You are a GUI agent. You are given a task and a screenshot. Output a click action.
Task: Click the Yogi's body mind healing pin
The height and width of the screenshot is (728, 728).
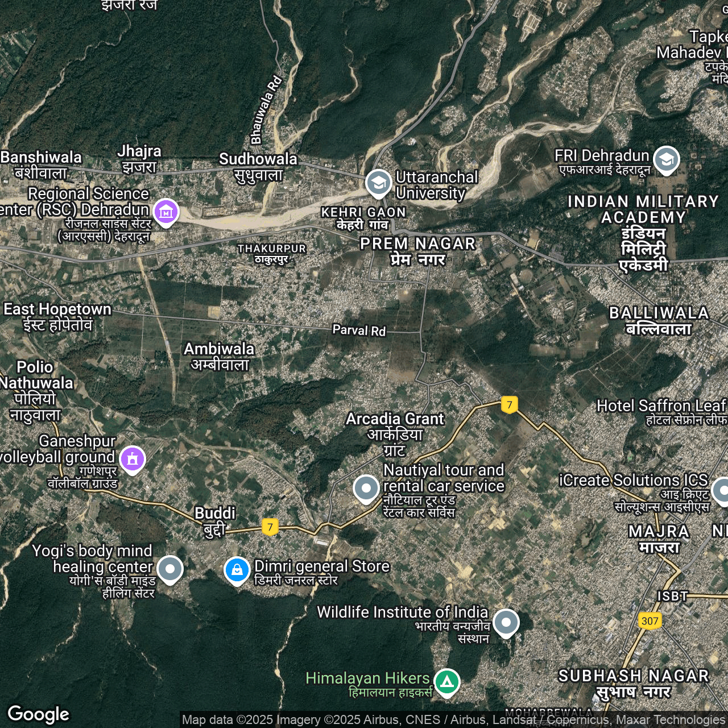click(x=170, y=568)
